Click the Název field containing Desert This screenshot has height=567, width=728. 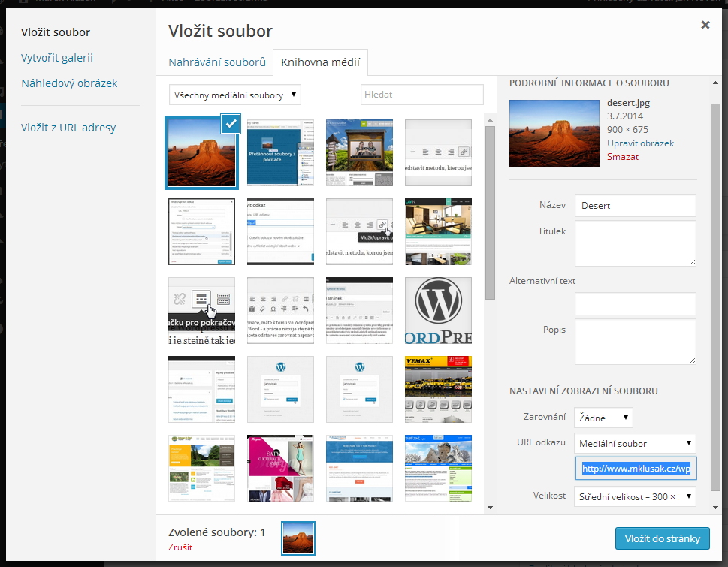point(635,206)
